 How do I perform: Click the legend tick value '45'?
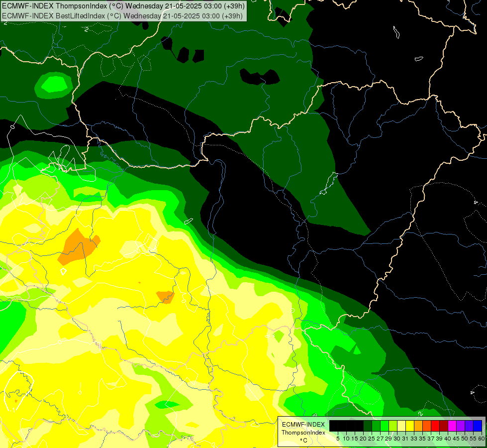coord(456,439)
